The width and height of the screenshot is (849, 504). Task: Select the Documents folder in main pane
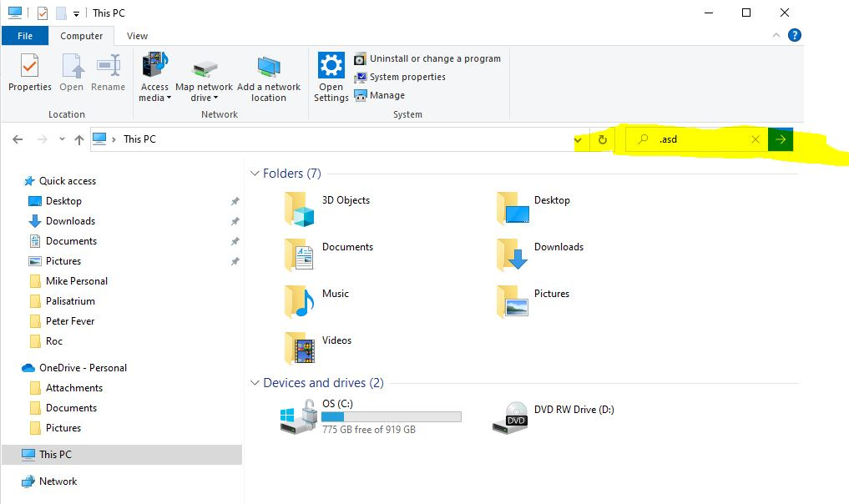(329, 255)
